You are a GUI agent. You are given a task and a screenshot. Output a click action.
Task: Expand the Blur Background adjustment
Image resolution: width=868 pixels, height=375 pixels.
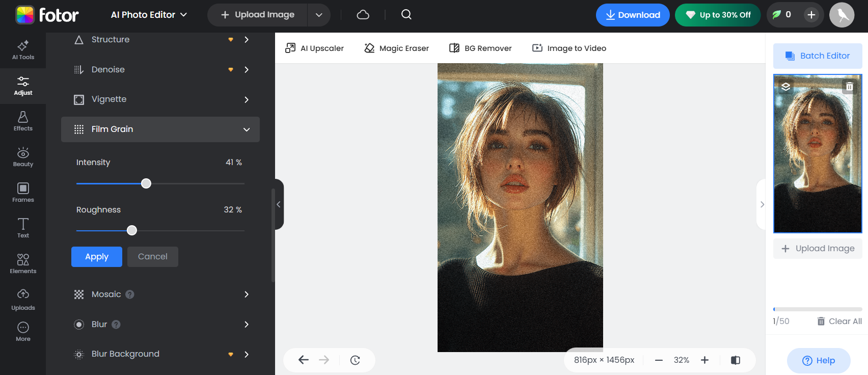pos(160,354)
